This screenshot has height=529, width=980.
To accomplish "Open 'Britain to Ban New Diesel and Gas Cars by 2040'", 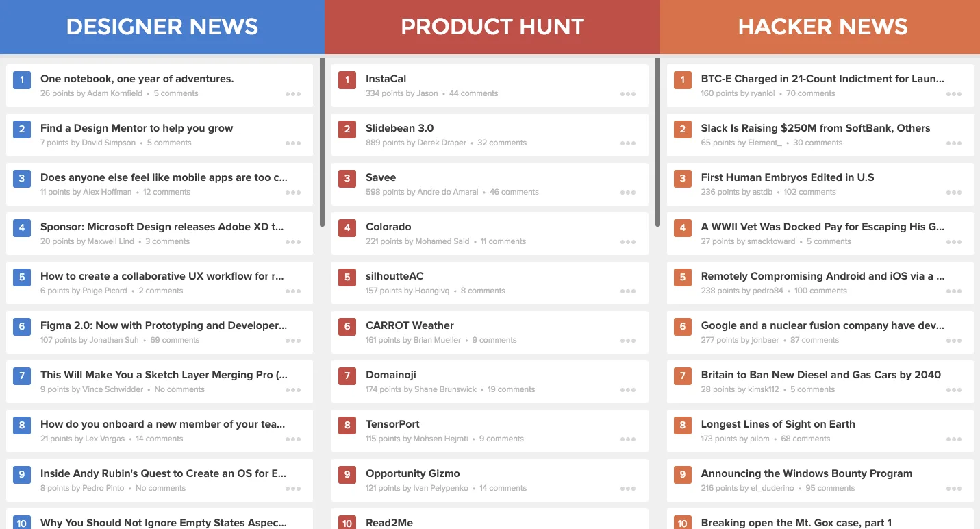I will click(x=821, y=375).
